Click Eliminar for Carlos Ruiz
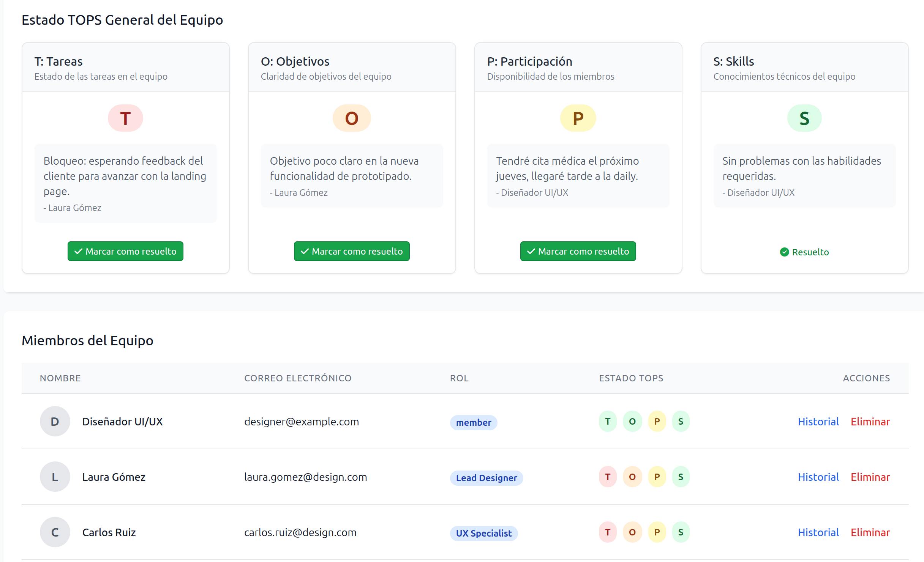This screenshot has width=924, height=562. click(870, 532)
